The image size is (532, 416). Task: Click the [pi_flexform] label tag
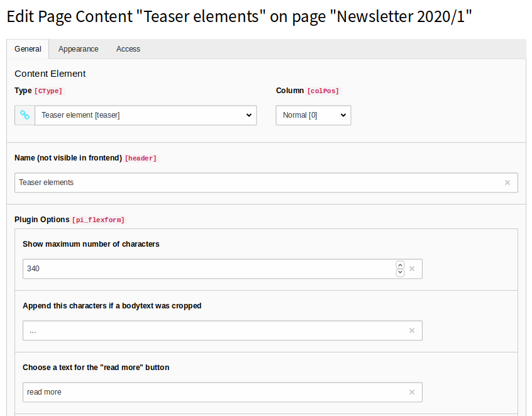pos(98,220)
